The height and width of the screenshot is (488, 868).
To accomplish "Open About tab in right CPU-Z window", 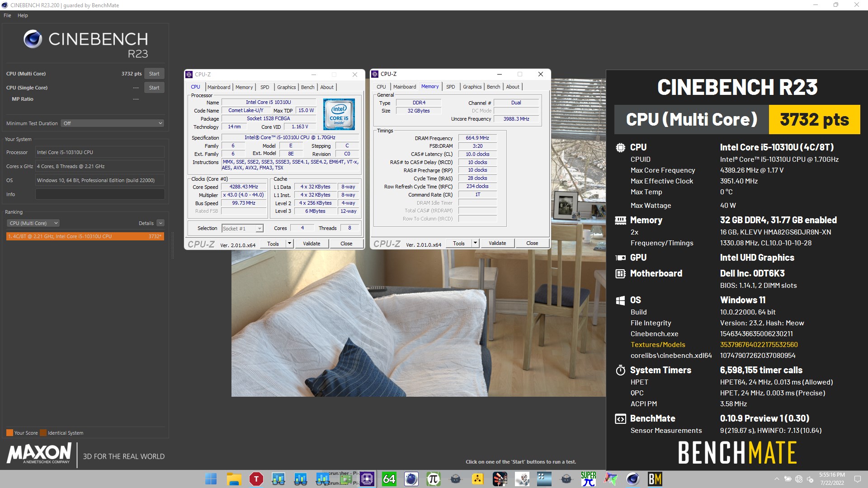I will (513, 87).
